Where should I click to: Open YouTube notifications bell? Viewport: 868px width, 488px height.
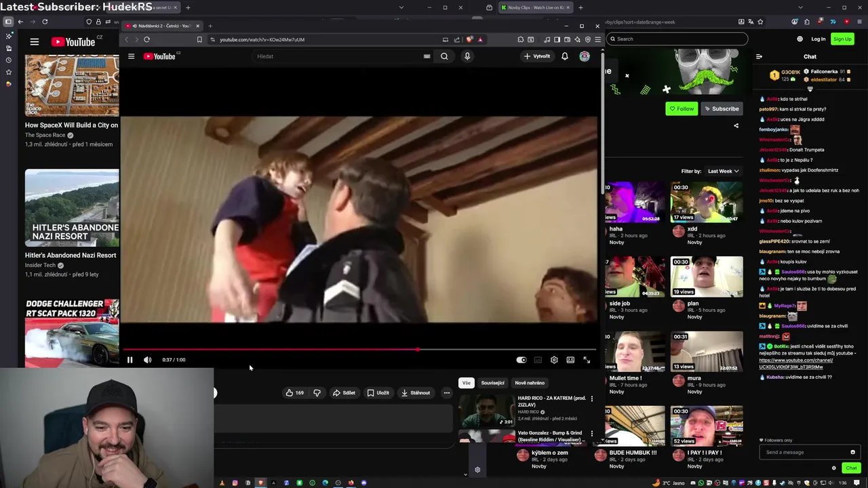coord(564,56)
